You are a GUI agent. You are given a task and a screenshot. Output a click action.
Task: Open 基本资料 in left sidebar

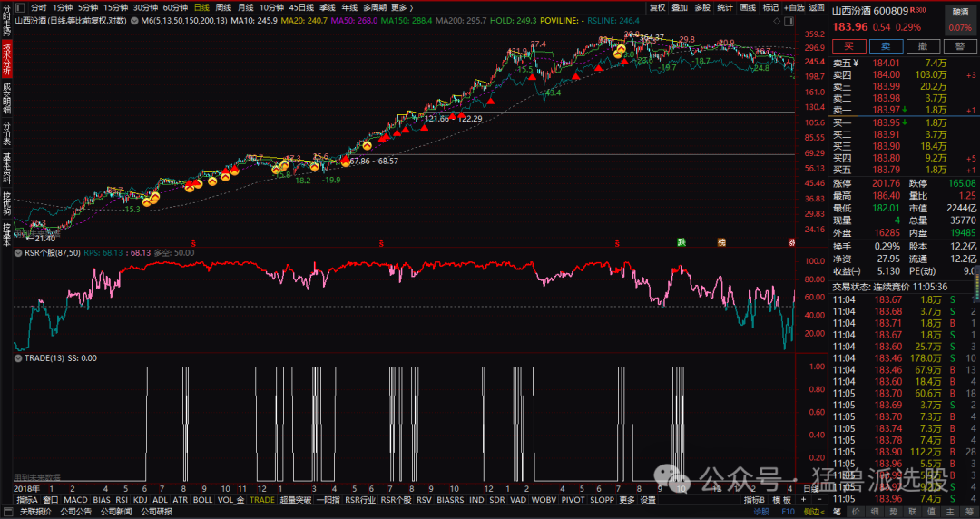6,169
